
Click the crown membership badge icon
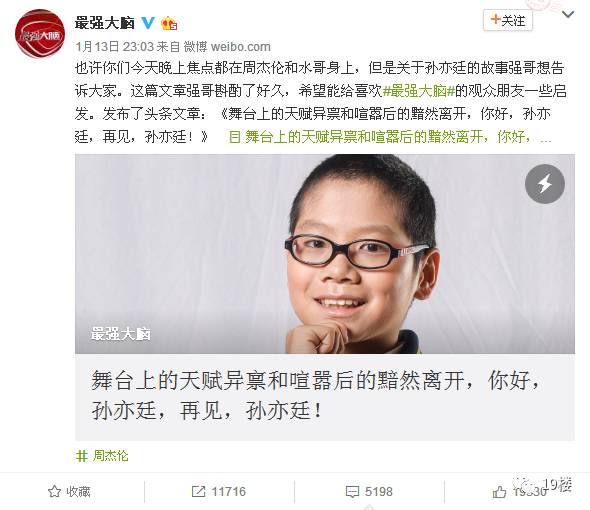[169, 24]
